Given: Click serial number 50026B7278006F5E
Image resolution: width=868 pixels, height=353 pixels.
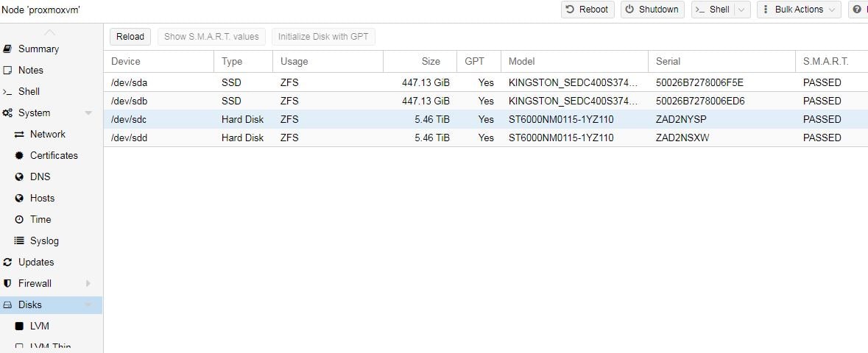Looking at the screenshot, I should tap(699, 82).
